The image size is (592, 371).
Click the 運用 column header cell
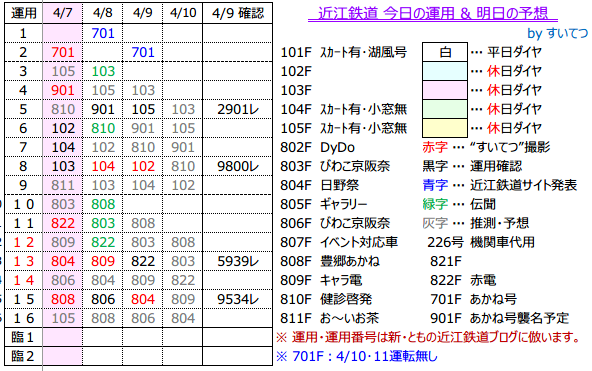23,13
